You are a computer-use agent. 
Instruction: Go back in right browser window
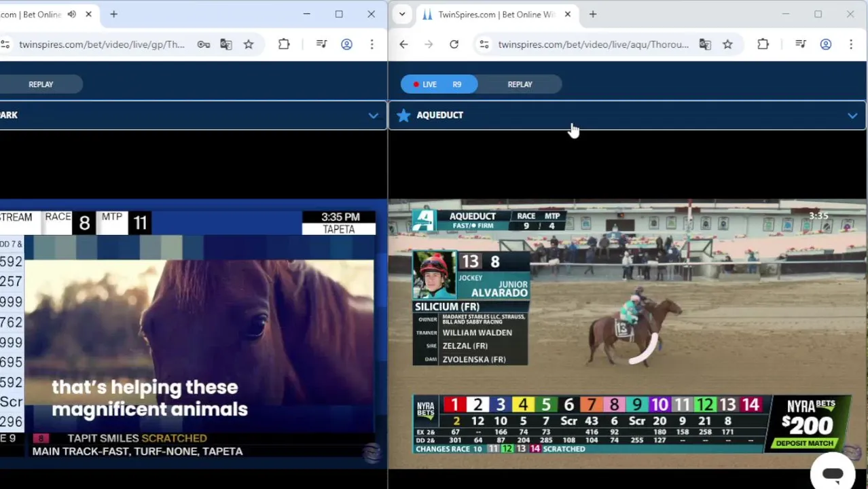(403, 44)
